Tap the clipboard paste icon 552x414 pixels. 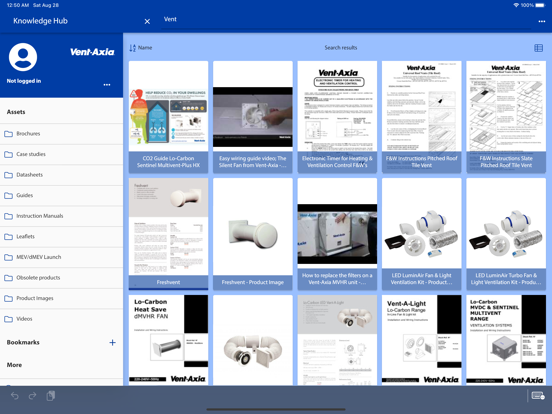(51, 396)
